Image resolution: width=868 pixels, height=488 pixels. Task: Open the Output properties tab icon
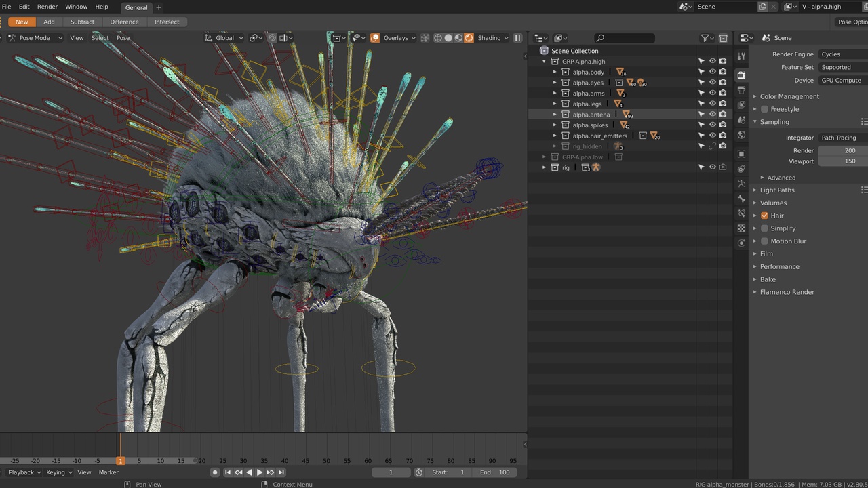(741, 90)
